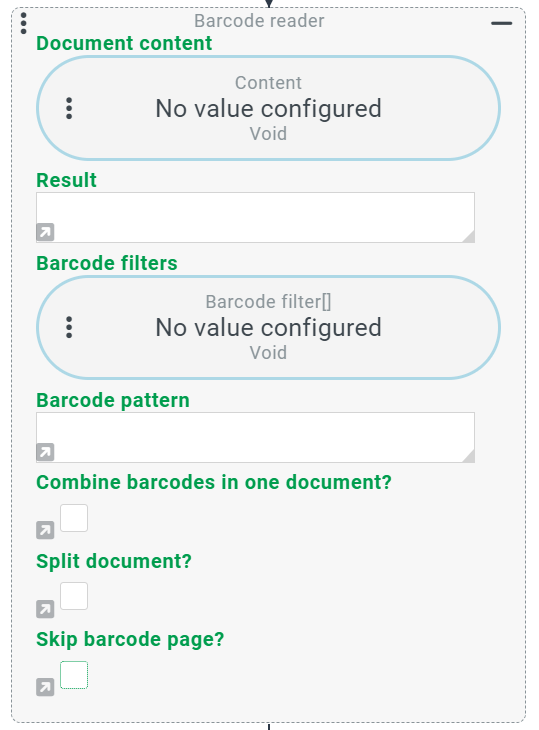Click the Barcode pattern field resize handle
The width and height of the screenshot is (539, 730).
coord(469,456)
